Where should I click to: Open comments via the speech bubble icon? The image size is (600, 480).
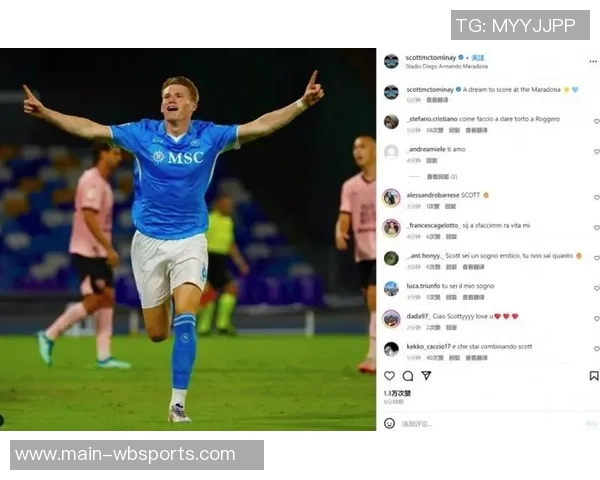408,376
